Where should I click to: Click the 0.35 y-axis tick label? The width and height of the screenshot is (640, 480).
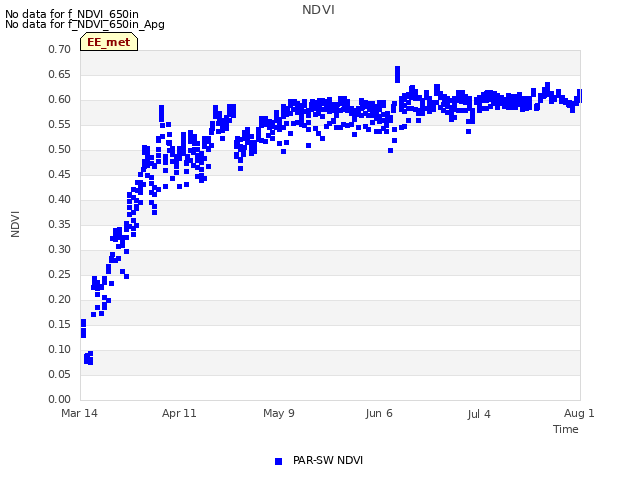tap(59, 224)
